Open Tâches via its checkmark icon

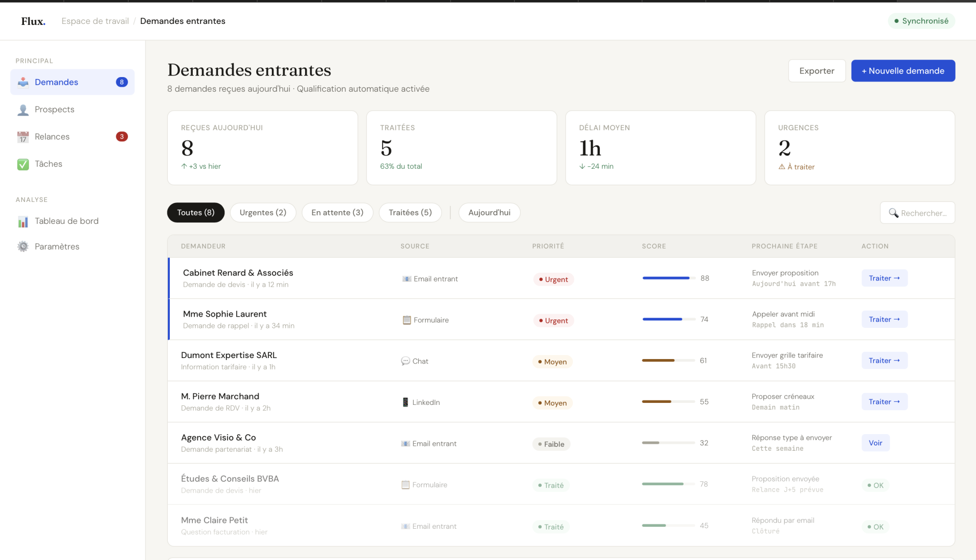click(x=22, y=164)
